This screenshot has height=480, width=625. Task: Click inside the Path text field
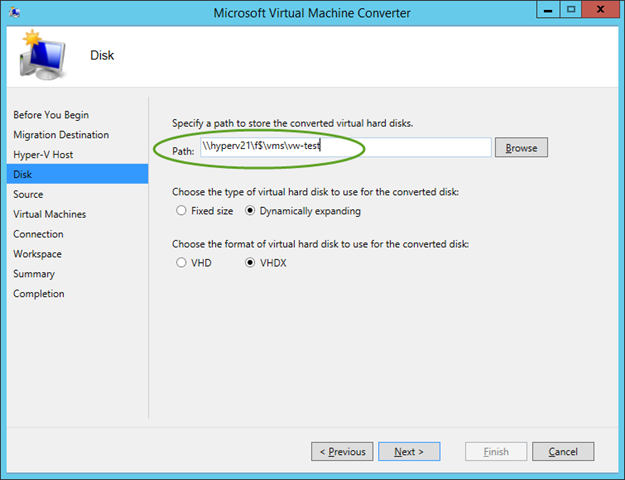pos(346,147)
